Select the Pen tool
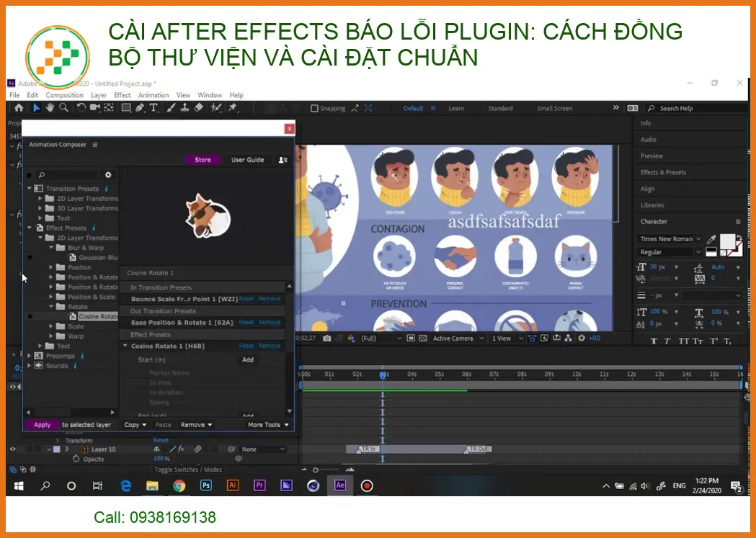 click(x=140, y=108)
